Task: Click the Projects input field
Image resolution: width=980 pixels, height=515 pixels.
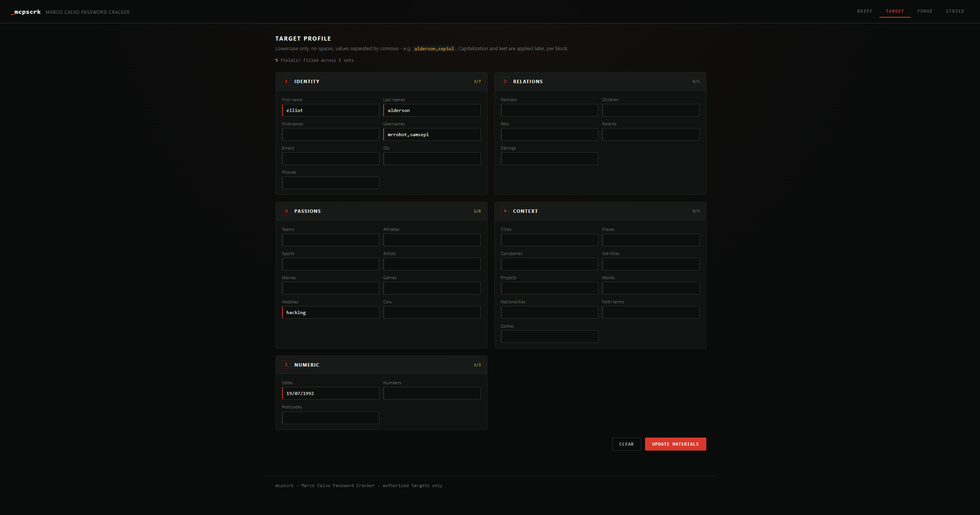Action: click(549, 288)
